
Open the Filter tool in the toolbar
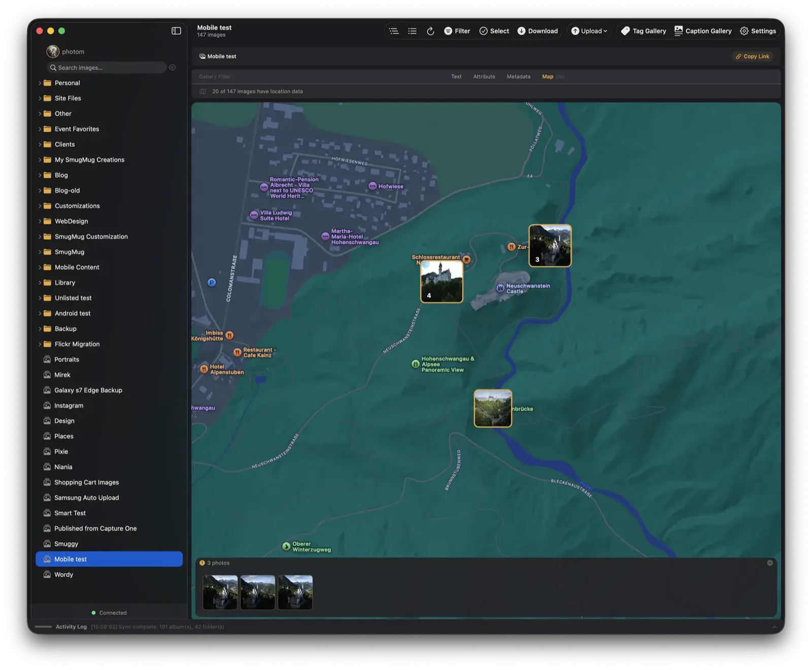456,31
